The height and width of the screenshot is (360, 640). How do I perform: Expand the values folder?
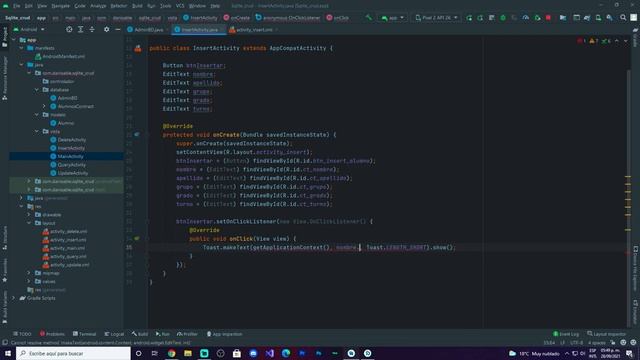(x=29, y=281)
